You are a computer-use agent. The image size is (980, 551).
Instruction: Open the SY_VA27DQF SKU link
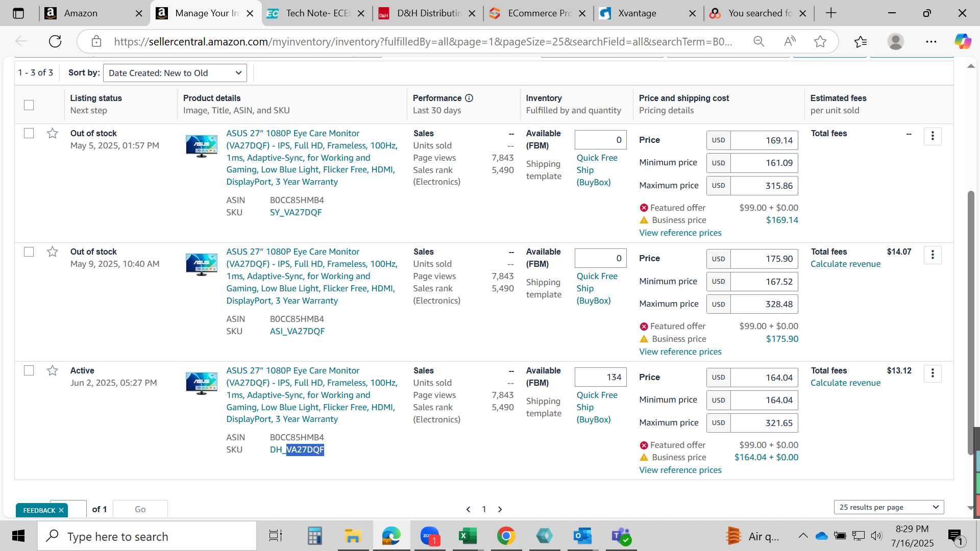296,212
